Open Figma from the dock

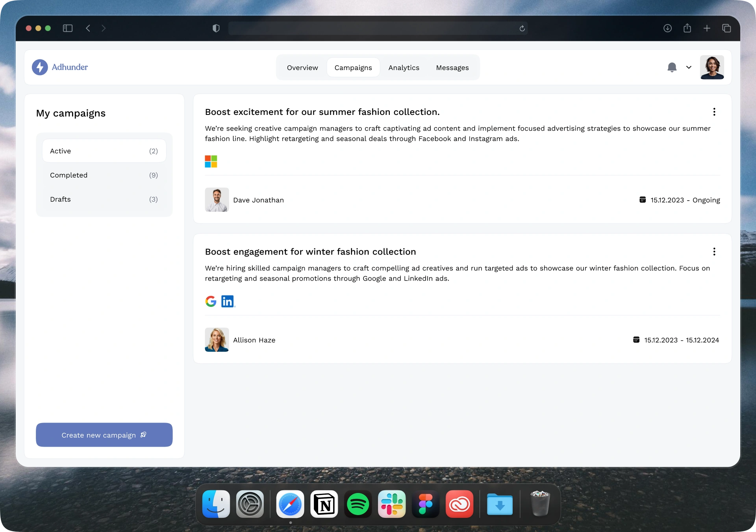point(426,504)
